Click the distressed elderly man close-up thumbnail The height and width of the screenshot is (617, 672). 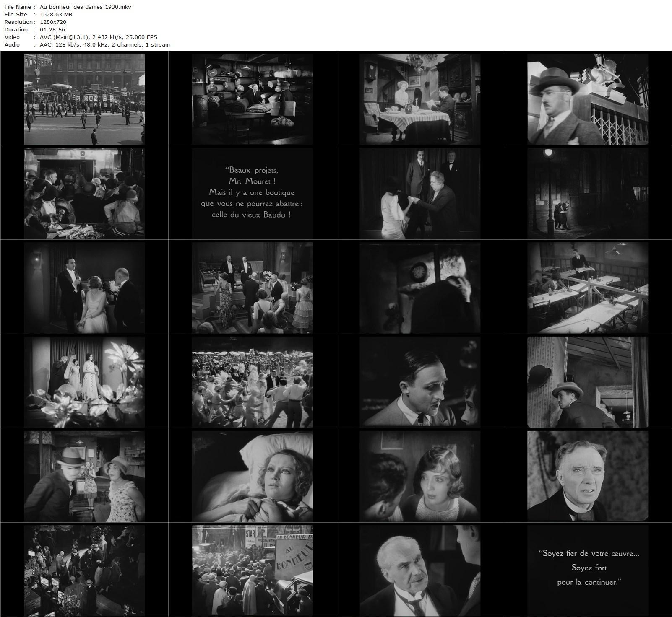[588, 476]
